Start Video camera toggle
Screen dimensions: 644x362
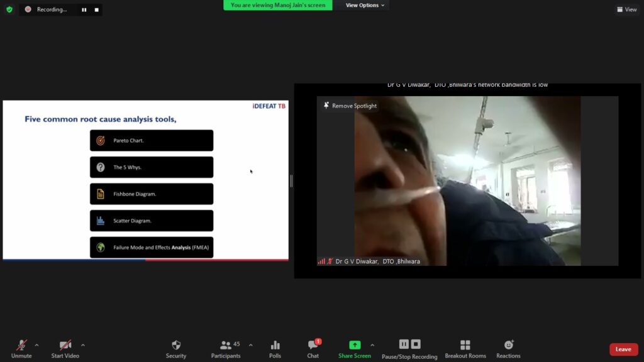point(65,345)
